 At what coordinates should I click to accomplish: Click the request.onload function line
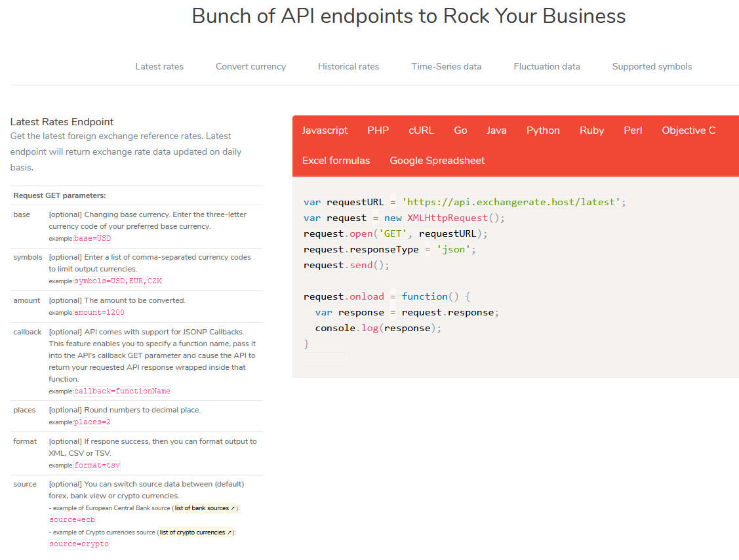click(x=386, y=296)
